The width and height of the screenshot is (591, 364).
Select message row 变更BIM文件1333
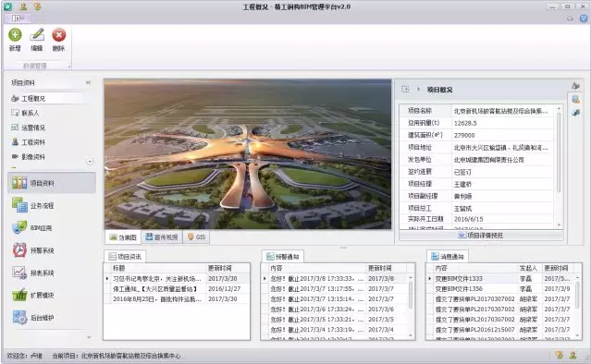499,279
